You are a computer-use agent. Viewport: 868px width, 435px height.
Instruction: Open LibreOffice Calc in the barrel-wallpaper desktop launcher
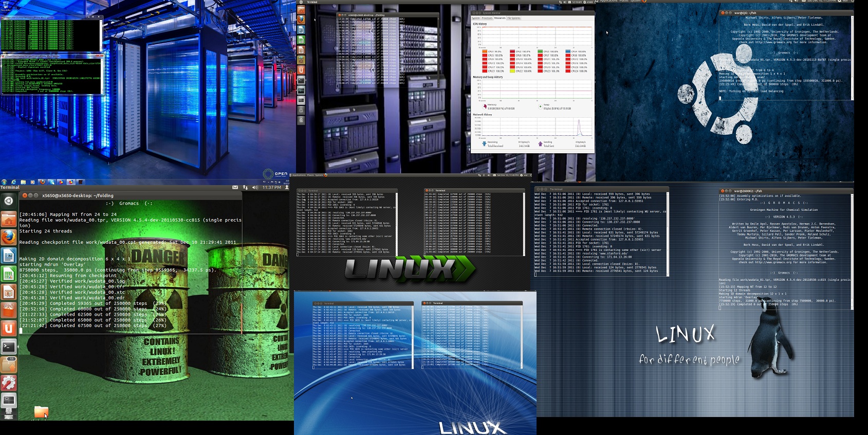click(x=9, y=274)
